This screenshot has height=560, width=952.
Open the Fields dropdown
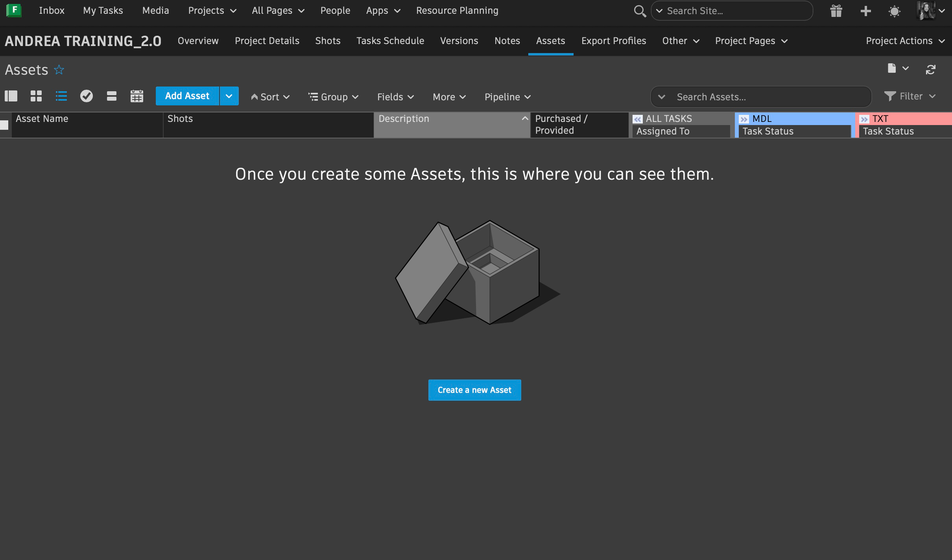point(395,97)
